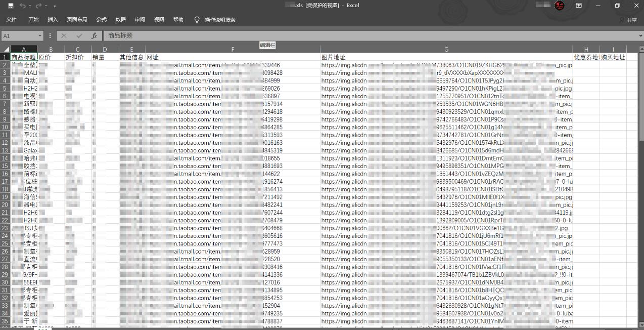Viewport: 644px width, 330px height.
Task: Switch to the 插入 ribbon tab
Action: tap(53, 20)
